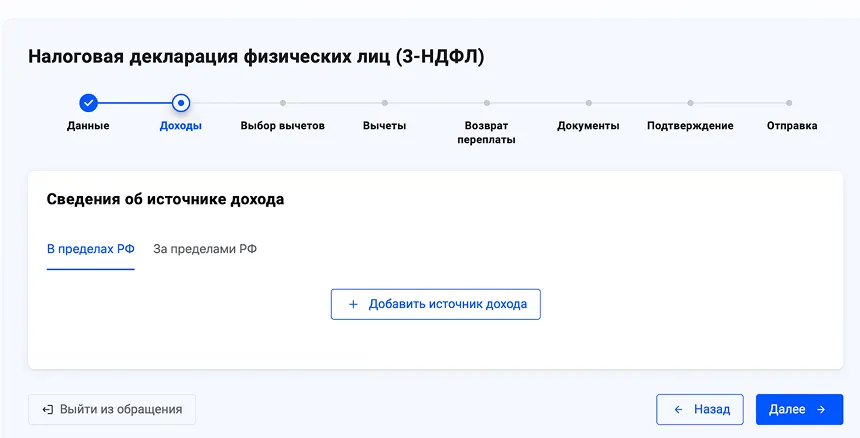
Task: Click the Выйти из обращения button
Action: (x=112, y=409)
